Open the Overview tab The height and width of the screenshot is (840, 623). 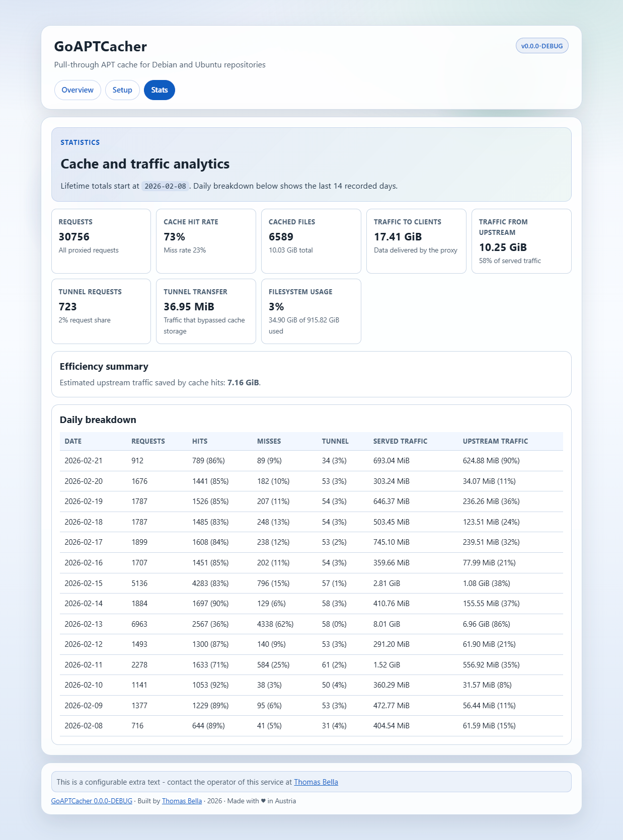77,90
